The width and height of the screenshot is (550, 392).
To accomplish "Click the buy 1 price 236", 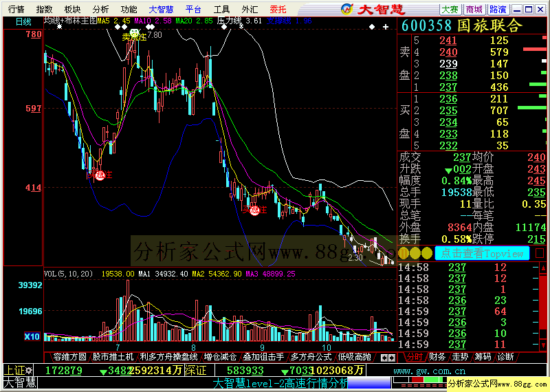I will click(448, 99).
